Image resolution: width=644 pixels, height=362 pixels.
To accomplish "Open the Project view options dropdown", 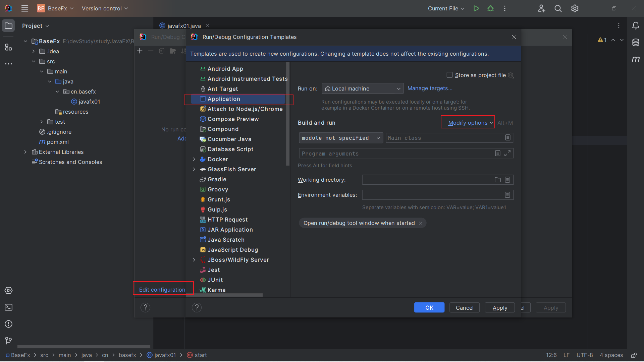I will point(36,26).
